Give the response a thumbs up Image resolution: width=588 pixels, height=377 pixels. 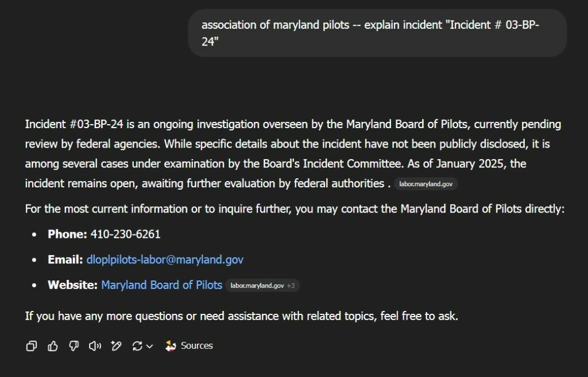pyautogui.click(x=53, y=346)
